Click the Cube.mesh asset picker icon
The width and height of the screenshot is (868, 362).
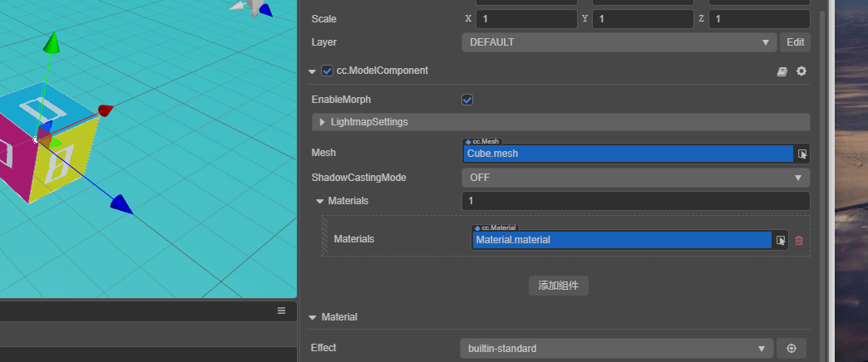pos(802,154)
